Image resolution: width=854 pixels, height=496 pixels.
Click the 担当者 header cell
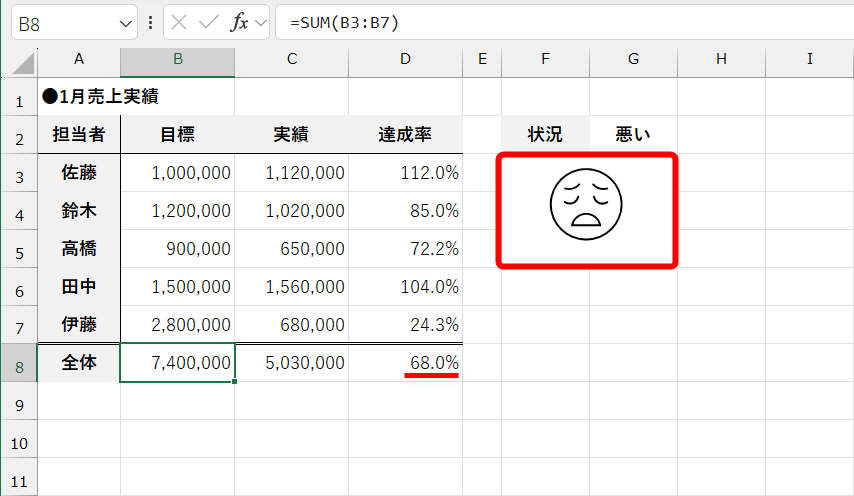tap(79, 134)
